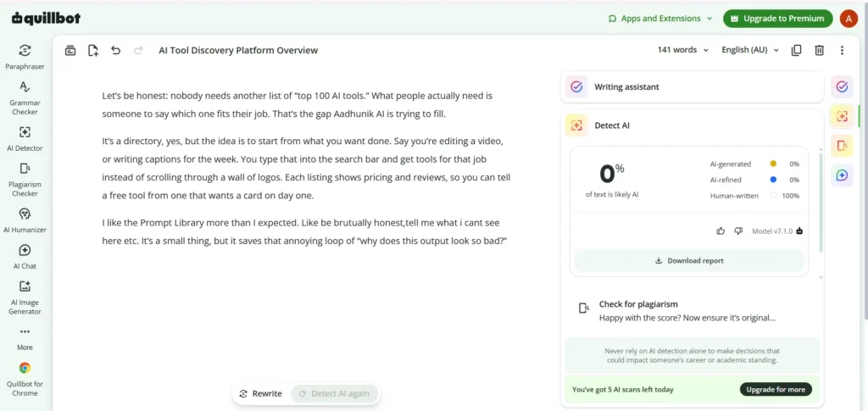Click the Detect AI panel scrollbar
Image resolution: width=868 pixels, height=411 pixels.
click(821, 203)
